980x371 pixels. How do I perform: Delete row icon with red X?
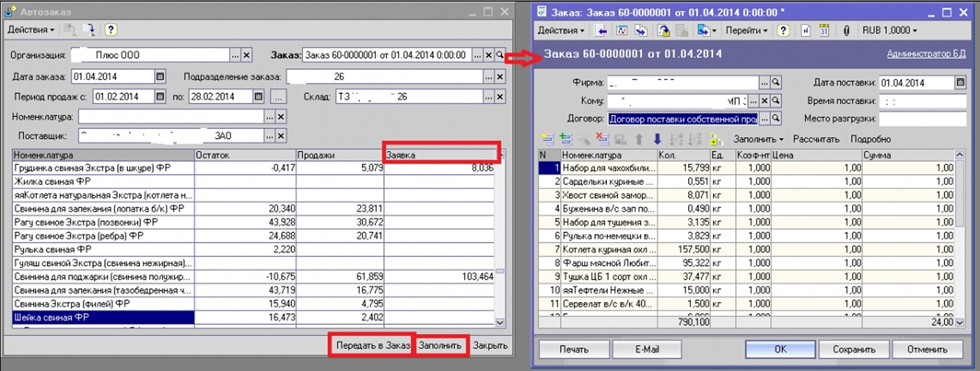click(602, 140)
